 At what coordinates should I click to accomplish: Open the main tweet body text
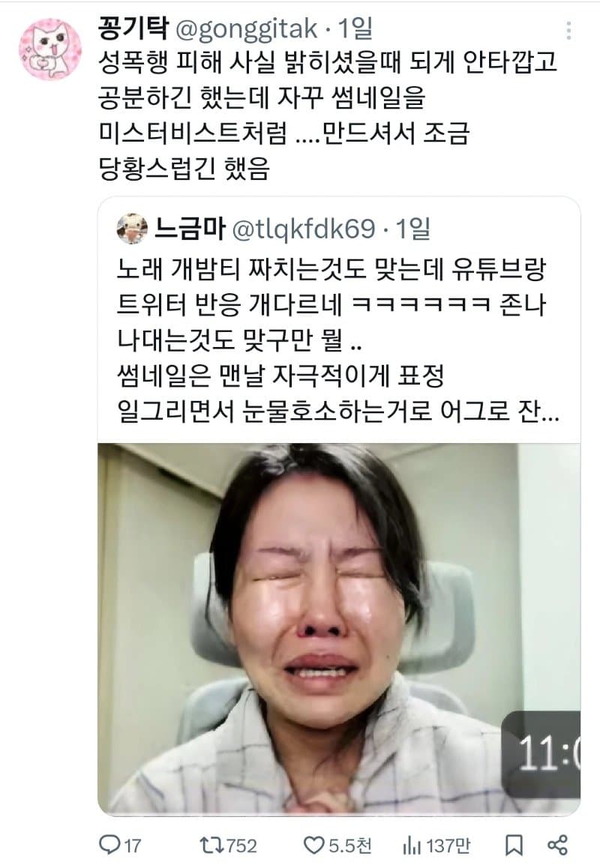(327, 115)
